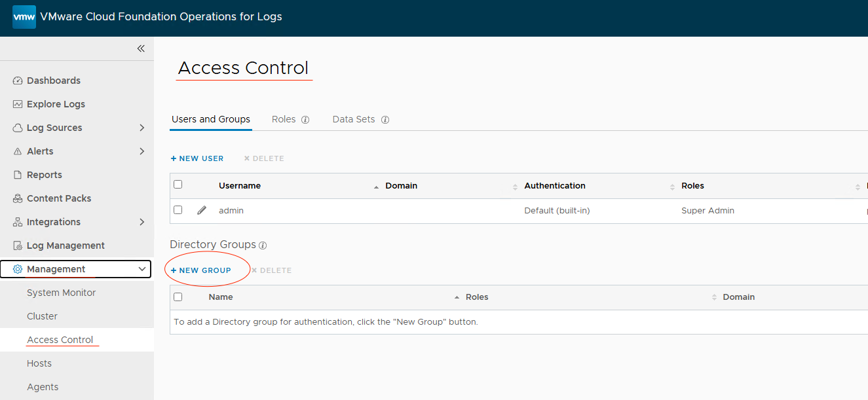Sort users table by Username column
The height and width of the screenshot is (400, 868).
(x=240, y=186)
